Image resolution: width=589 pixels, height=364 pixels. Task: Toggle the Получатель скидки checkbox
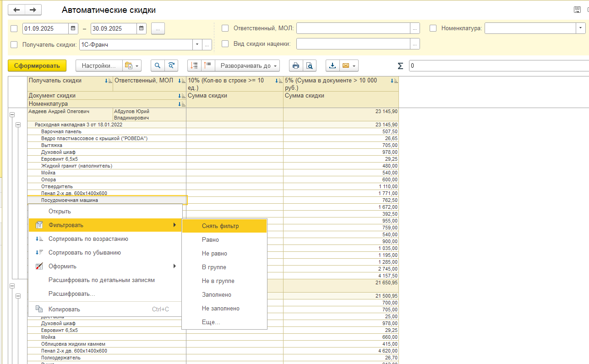click(x=14, y=44)
